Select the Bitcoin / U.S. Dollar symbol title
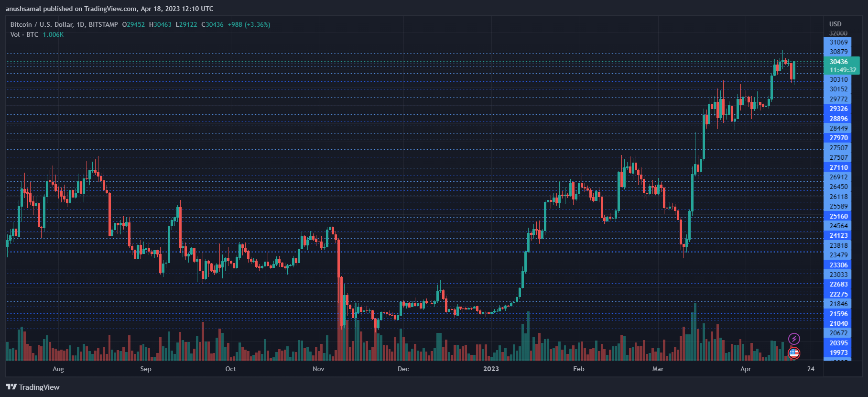The width and height of the screenshot is (868, 397). tap(64, 24)
